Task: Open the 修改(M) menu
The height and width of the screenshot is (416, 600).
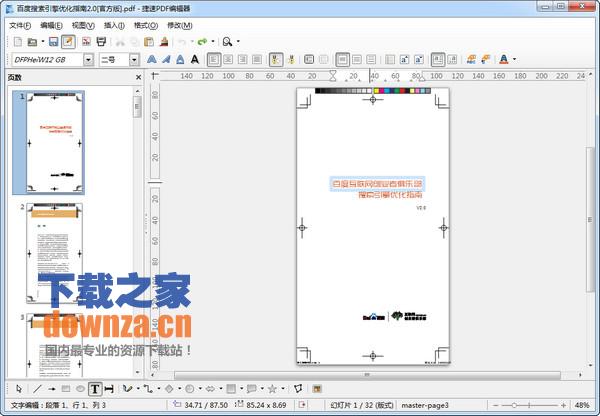Action: click(x=179, y=26)
